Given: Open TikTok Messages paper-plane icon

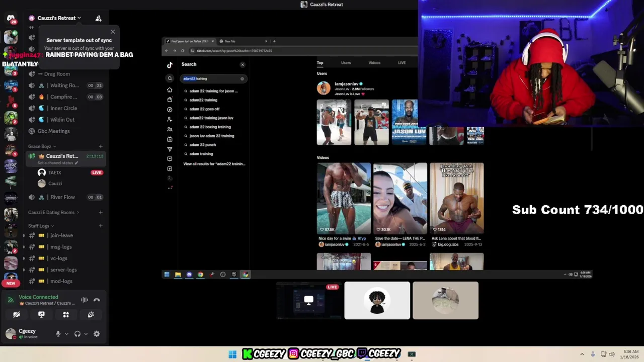Looking at the screenshot, I should coord(170,149).
